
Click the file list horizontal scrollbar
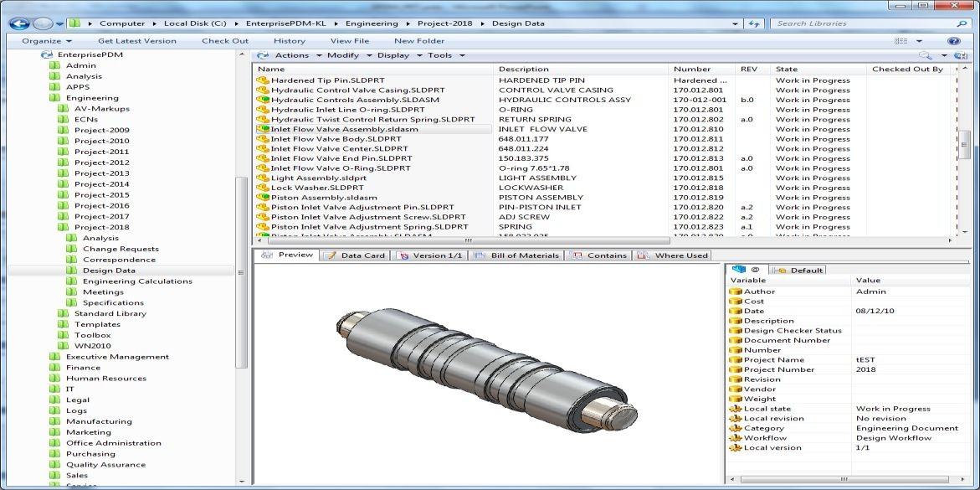pyautogui.click(x=468, y=240)
